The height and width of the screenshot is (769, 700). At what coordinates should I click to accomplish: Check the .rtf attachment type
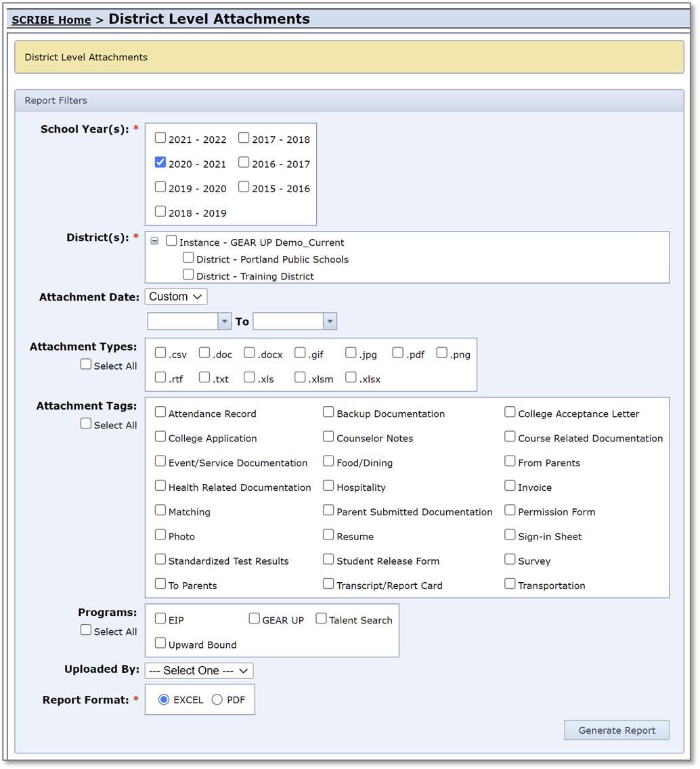[160, 377]
